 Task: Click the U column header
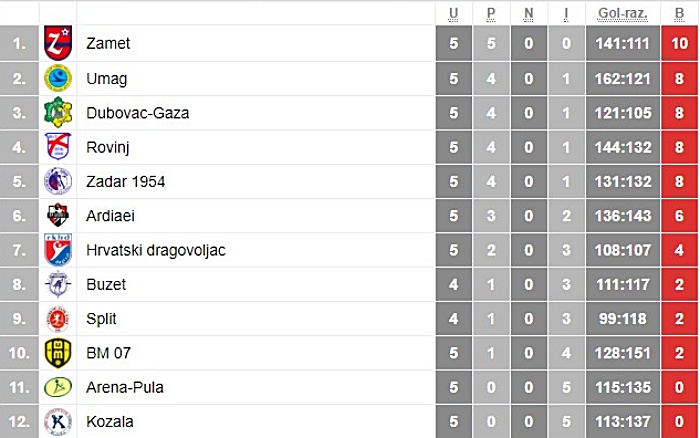[x=454, y=13]
